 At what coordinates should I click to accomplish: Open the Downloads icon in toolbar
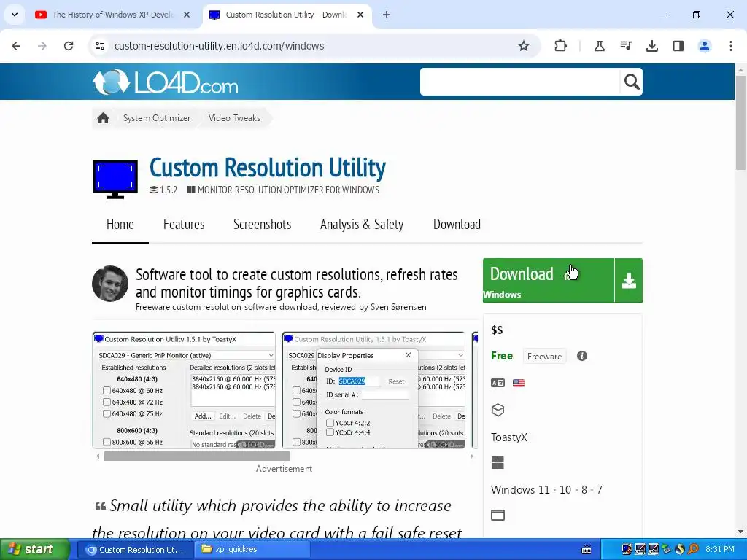(x=651, y=46)
